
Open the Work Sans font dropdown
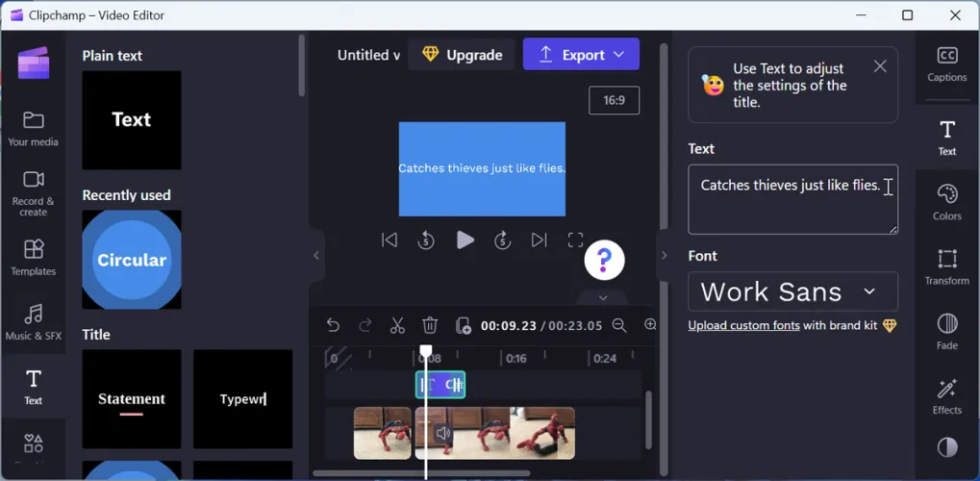(792, 291)
